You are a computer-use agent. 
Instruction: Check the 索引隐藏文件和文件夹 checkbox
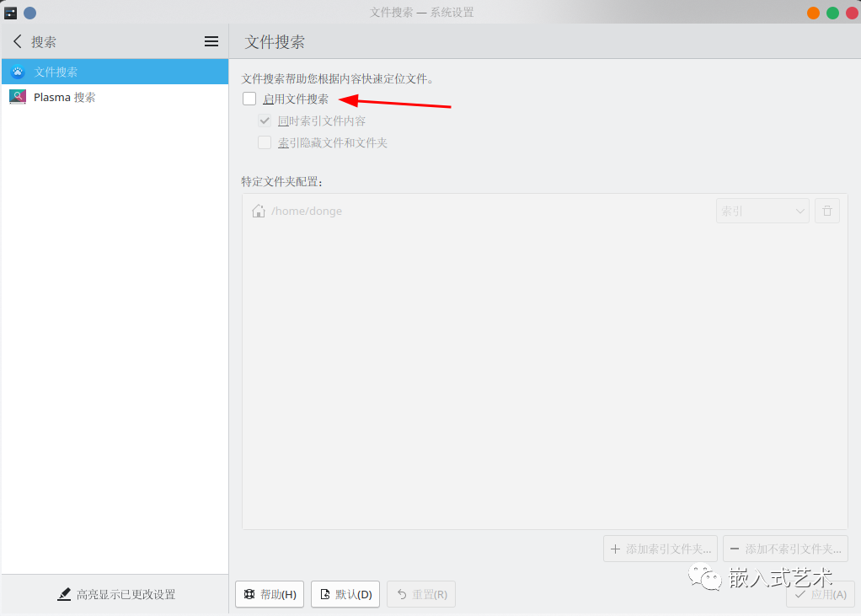(265, 142)
